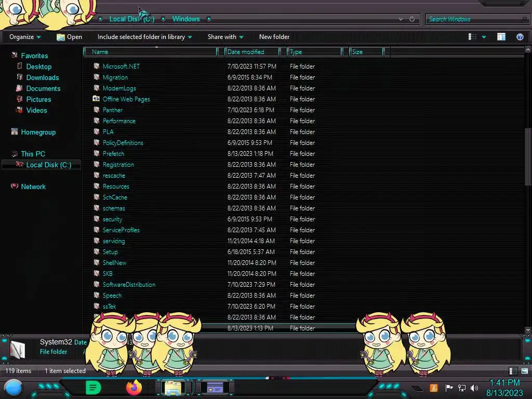Click the refresh address bar icon
Viewport: 532px width, 399px height.
click(412, 19)
